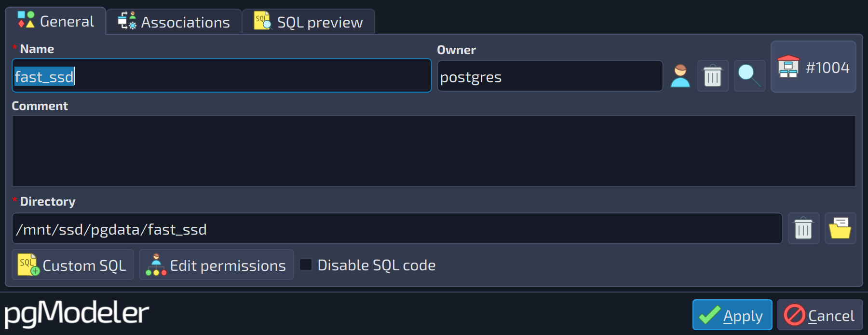Click the object ID #1004 badge
Screen dimensions: 868x335
click(814, 67)
